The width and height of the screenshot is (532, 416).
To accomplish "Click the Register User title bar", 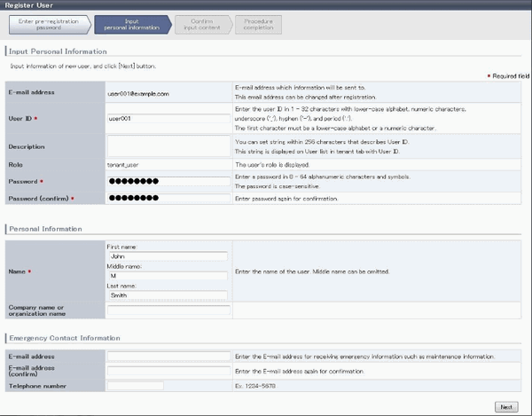I will [x=35, y=5].
